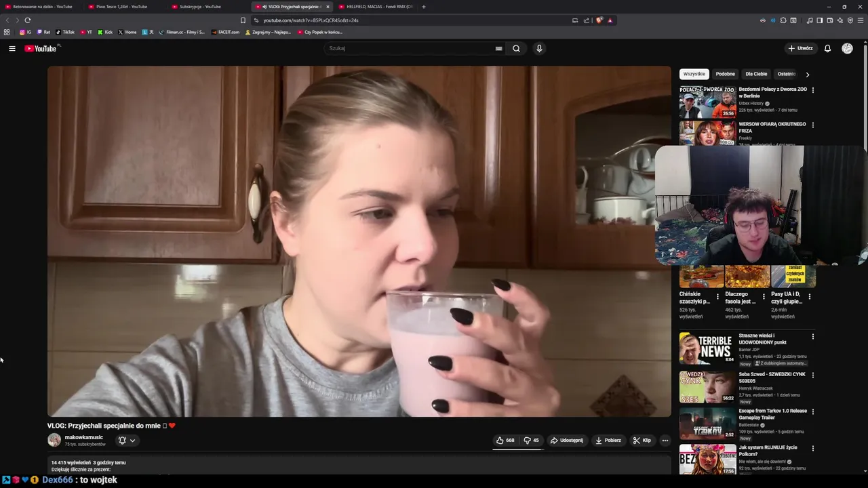Open the browser extensions puzzle icon
This screenshot has height=488, width=868.
(x=783, y=20)
